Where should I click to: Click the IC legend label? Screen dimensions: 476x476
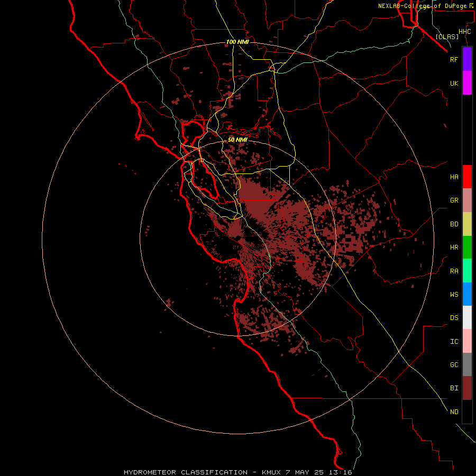(x=454, y=342)
